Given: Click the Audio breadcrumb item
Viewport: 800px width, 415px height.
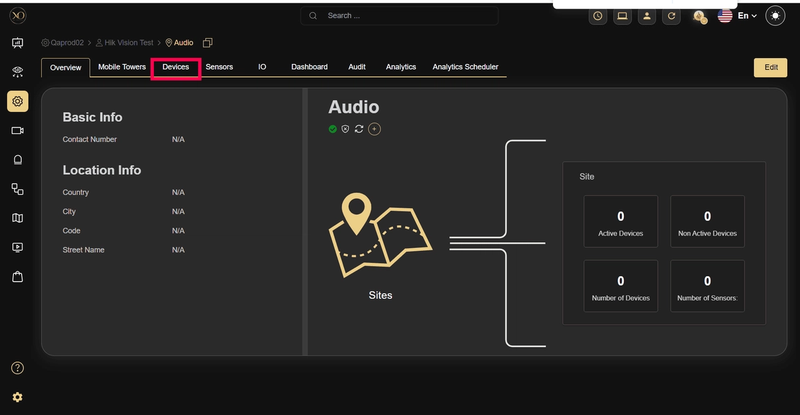Looking at the screenshot, I should pyautogui.click(x=179, y=43).
